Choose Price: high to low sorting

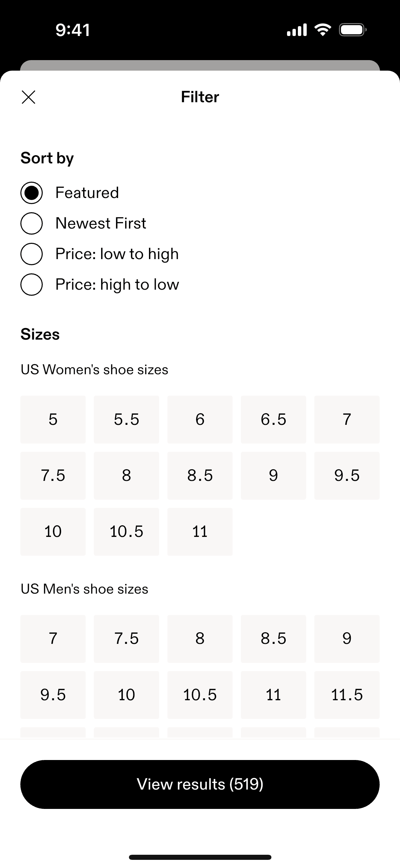32,285
